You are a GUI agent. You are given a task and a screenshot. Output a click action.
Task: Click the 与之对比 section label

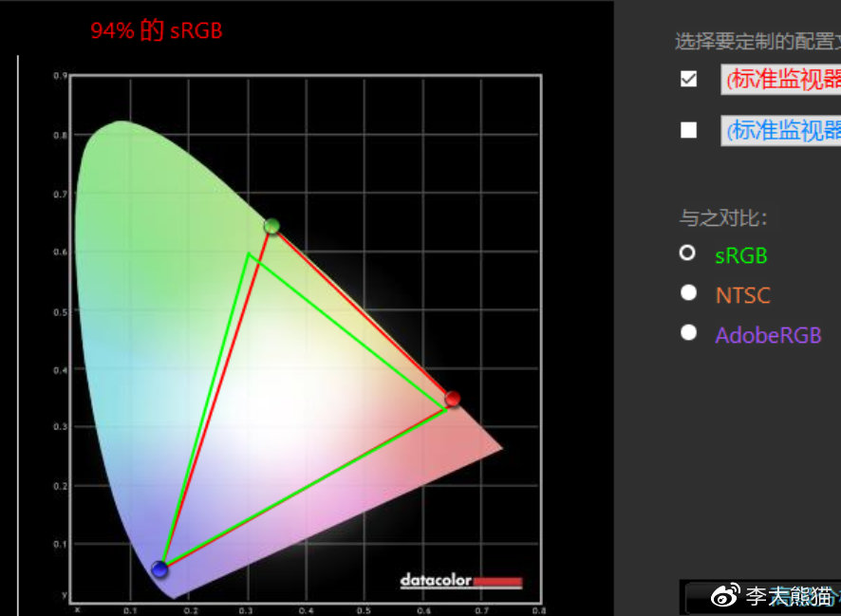722,218
